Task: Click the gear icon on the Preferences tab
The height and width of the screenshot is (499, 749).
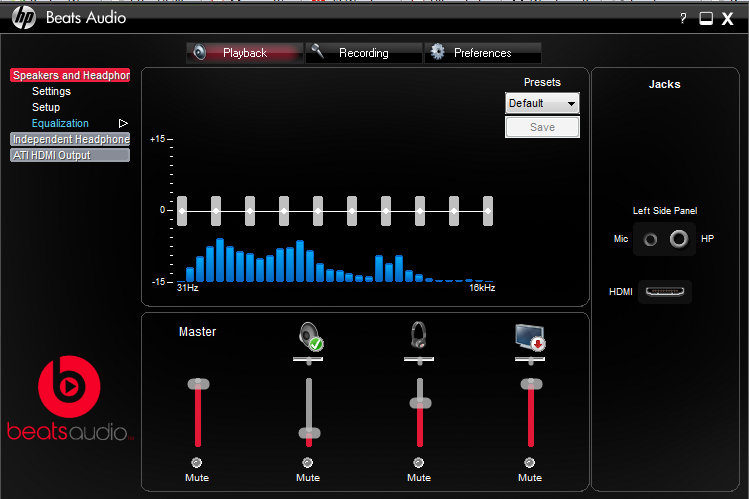Action: pyautogui.click(x=437, y=52)
